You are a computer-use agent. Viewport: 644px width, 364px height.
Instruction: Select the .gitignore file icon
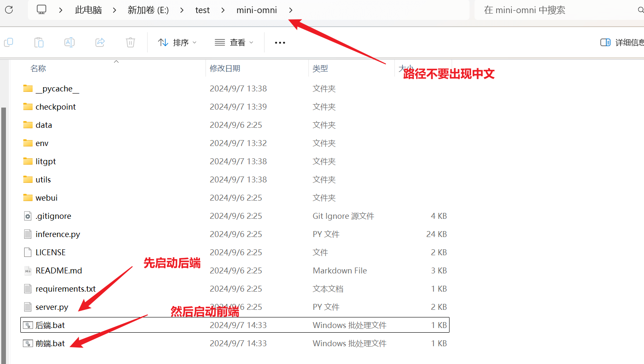(x=28, y=216)
